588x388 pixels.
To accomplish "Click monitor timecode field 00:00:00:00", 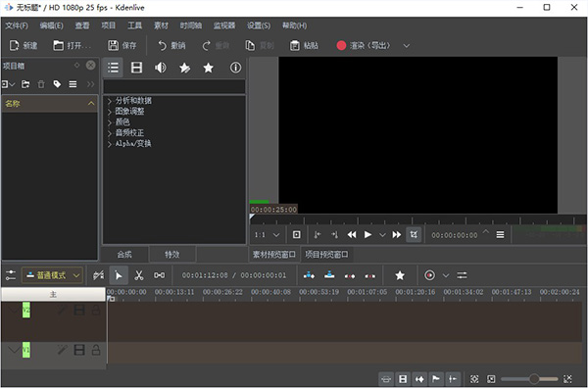I will tap(455, 235).
